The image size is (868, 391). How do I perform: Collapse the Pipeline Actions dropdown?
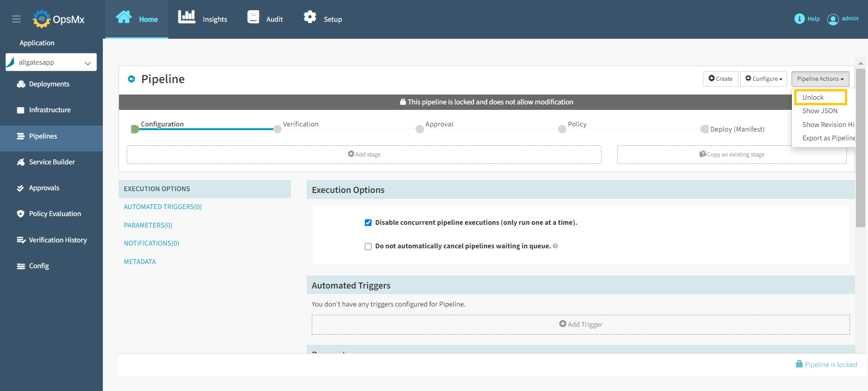[x=820, y=79]
